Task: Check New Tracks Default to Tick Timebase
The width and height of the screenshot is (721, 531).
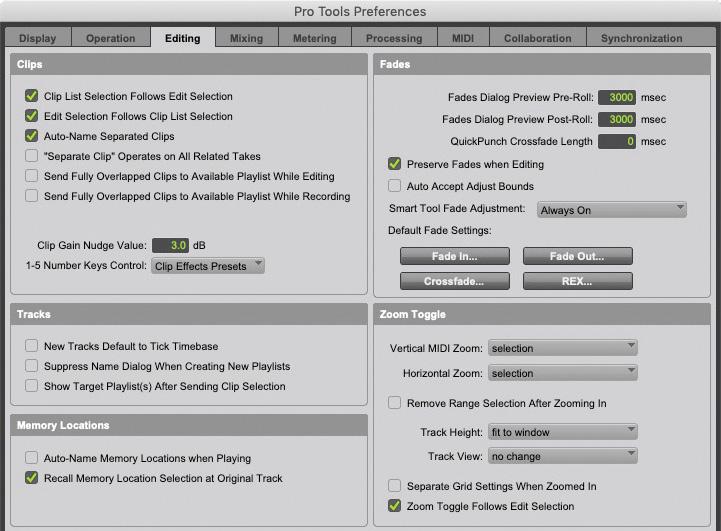Action: click(x=32, y=346)
